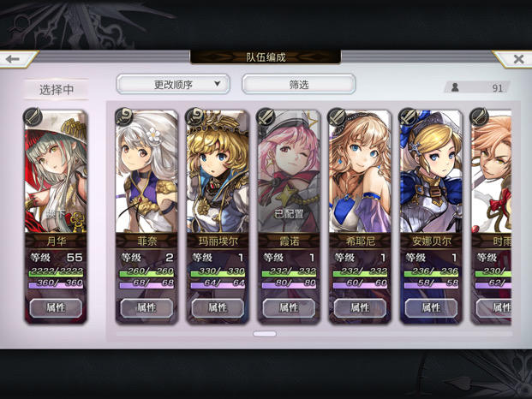Close the team formation panel
The width and height of the screenshot is (532, 399).
[x=518, y=59]
